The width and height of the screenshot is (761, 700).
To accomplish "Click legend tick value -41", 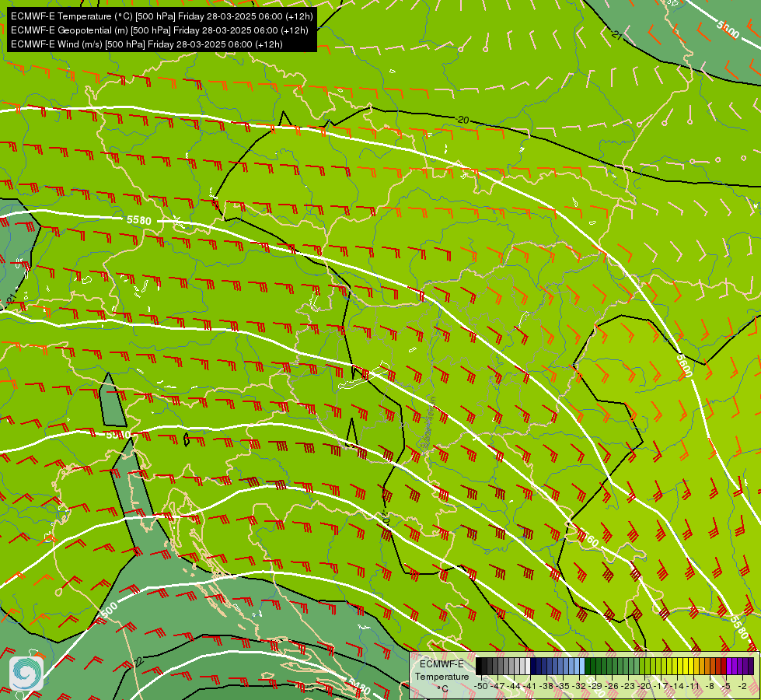I will (529, 686).
